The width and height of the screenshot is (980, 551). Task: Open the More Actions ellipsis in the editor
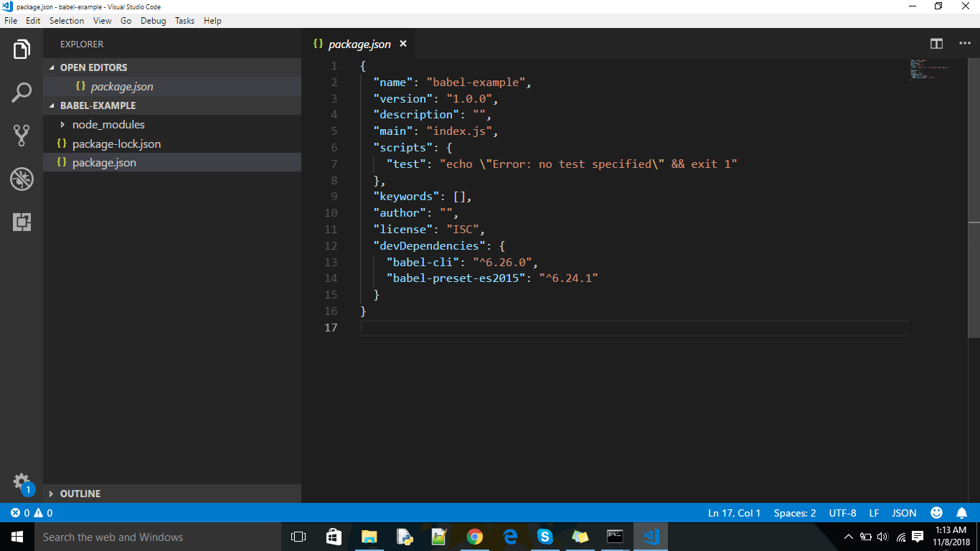964,44
